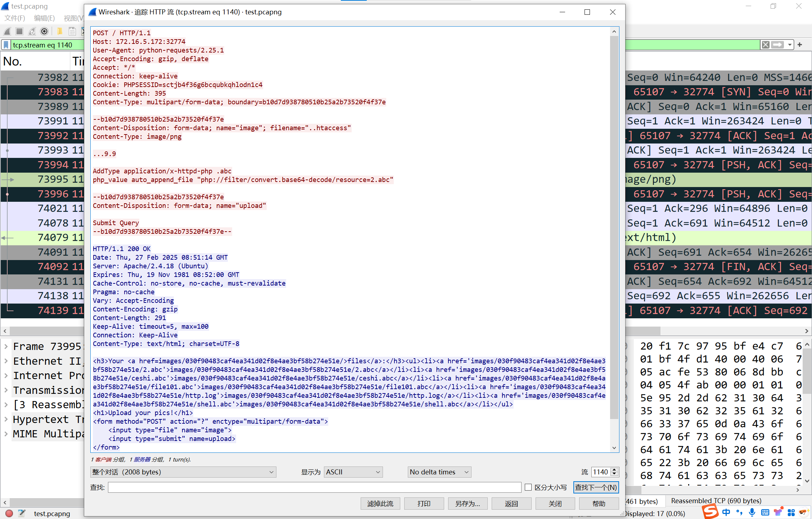Expand the Hypertext Transfer Protocol tree item
Image resolution: width=812 pixels, height=519 pixels.
click(x=6, y=419)
